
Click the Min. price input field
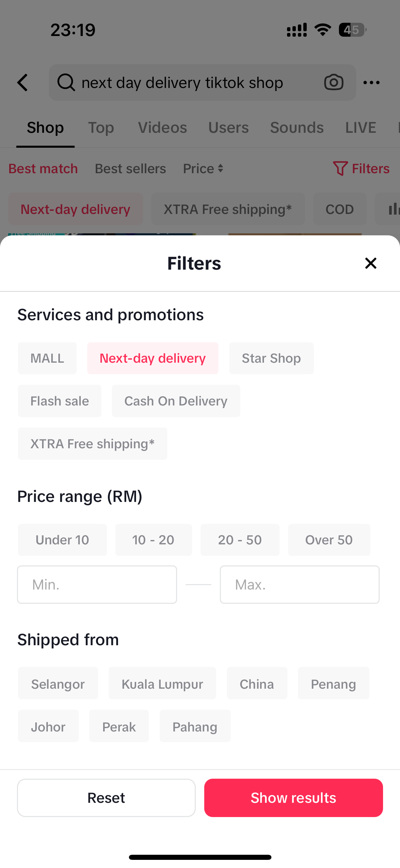point(97,584)
